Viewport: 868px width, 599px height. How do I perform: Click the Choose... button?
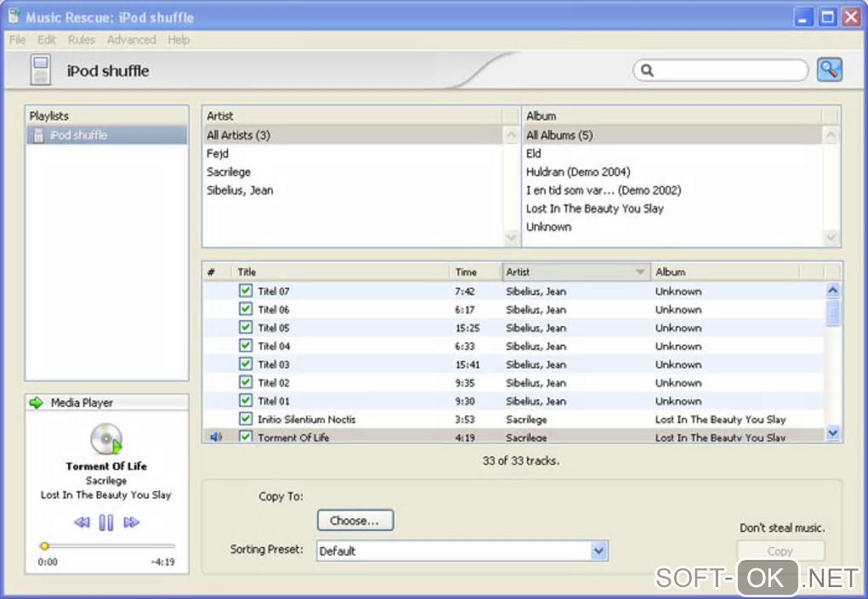355,521
